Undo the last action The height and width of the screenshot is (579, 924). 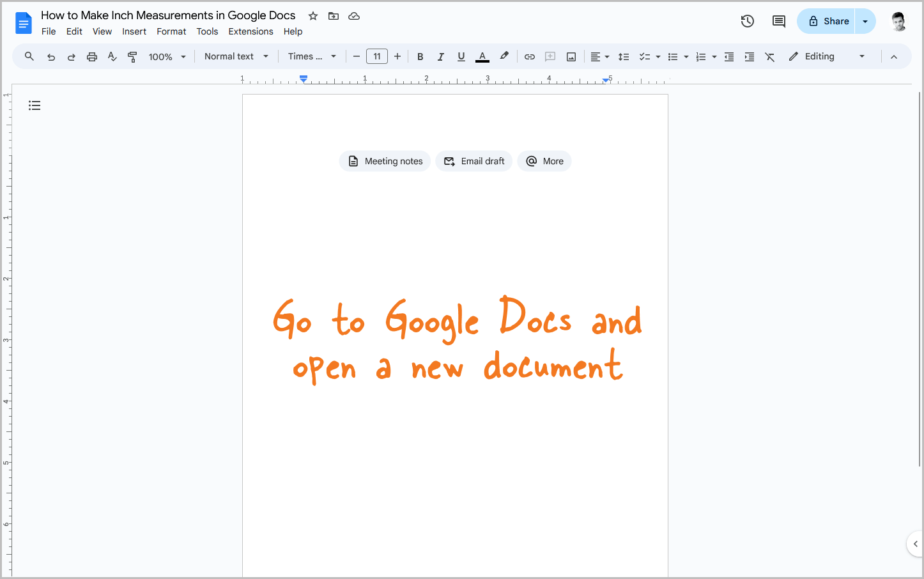tap(51, 57)
